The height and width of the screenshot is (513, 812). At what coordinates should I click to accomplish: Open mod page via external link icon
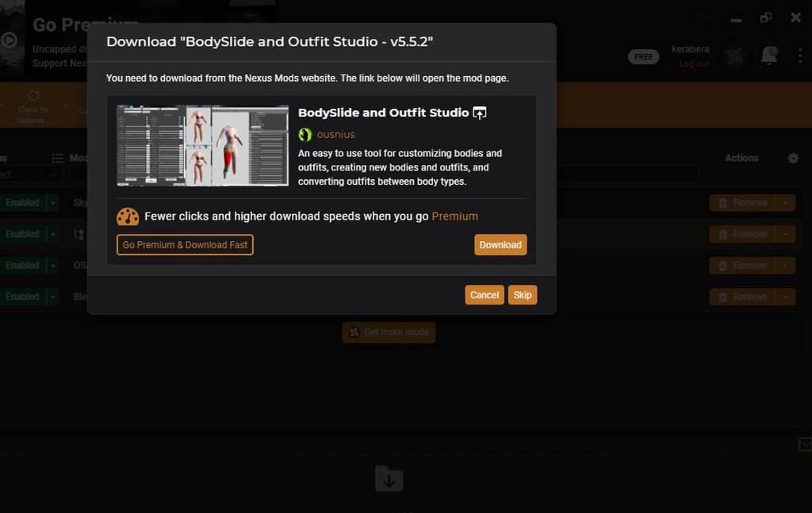tap(480, 113)
